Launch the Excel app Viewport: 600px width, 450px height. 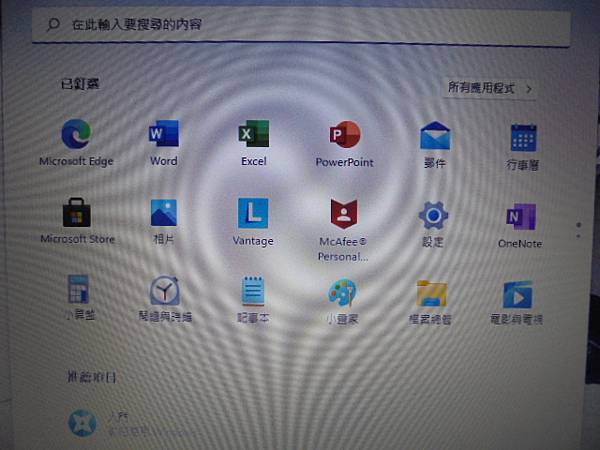pyautogui.click(x=254, y=143)
